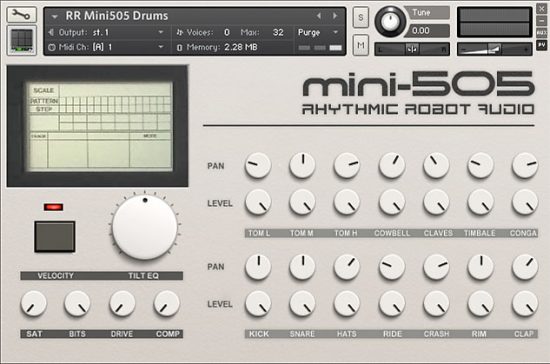Click the PV button at right edge

pos(542,45)
